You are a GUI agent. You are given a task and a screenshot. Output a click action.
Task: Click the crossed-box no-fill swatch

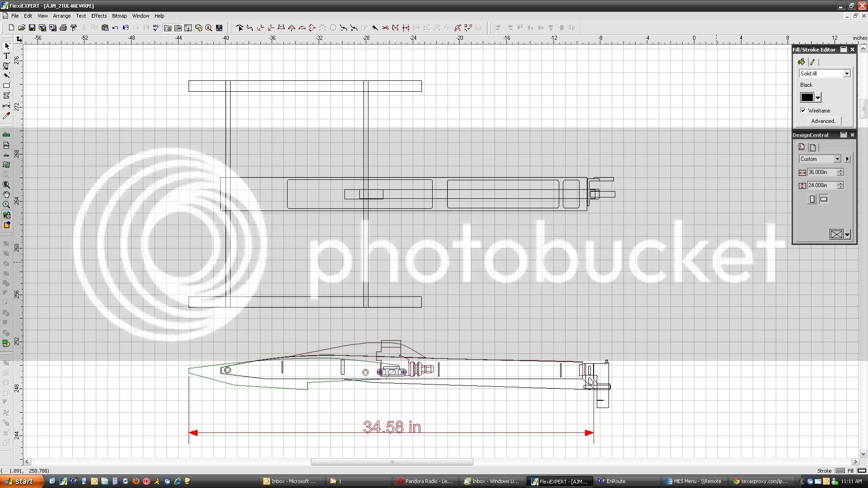[836, 235]
